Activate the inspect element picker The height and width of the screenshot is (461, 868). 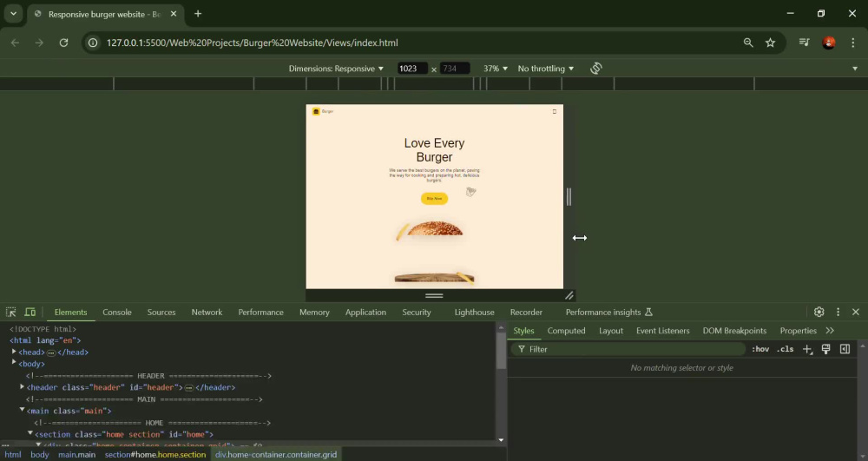pyautogui.click(x=10, y=313)
